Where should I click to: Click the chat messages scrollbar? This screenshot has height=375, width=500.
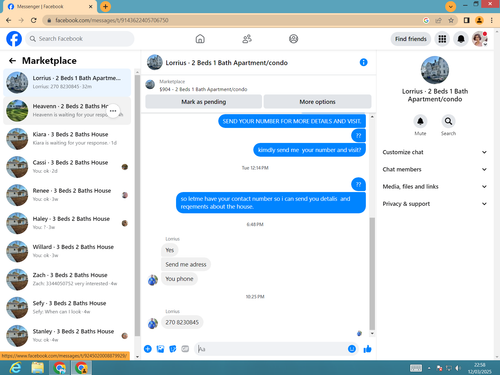(372, 273)
